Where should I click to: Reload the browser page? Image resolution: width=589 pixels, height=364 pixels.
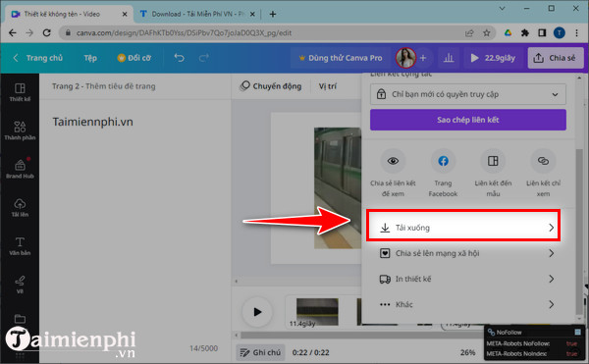click(46, 33)
